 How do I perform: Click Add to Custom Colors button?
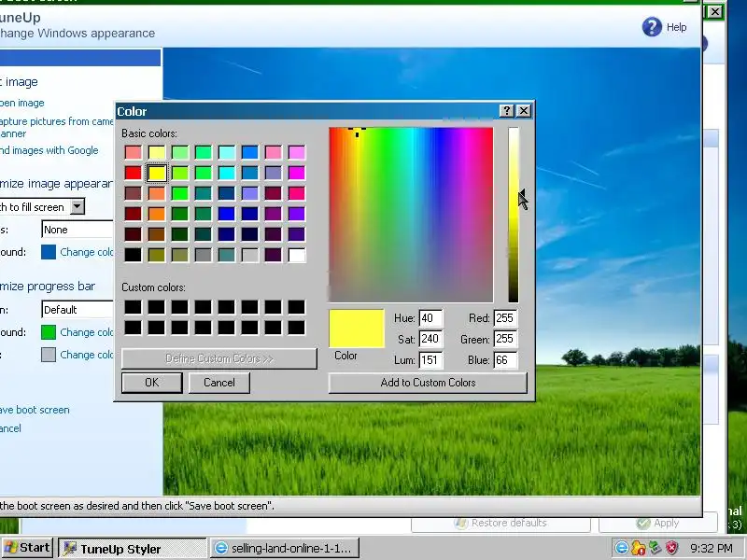point(428,383)
